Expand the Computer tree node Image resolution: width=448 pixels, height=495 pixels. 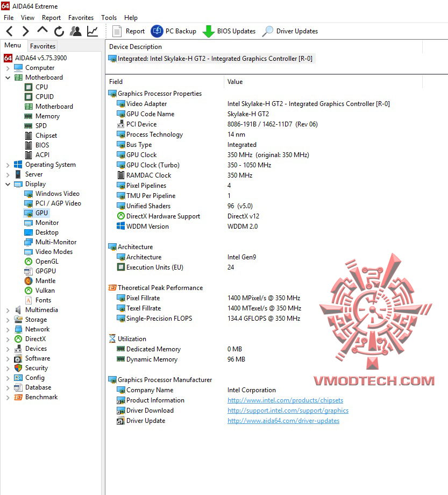(x=8, y=68)
